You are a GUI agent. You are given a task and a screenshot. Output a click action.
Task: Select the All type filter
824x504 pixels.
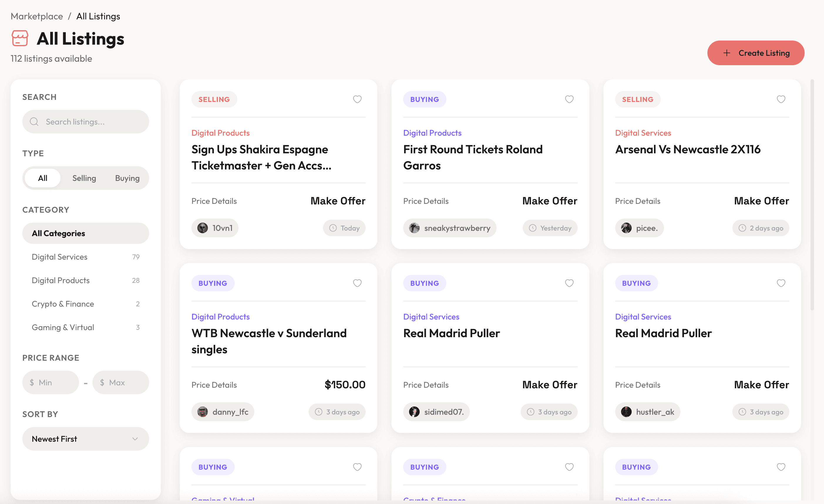(x=43, y=178)
